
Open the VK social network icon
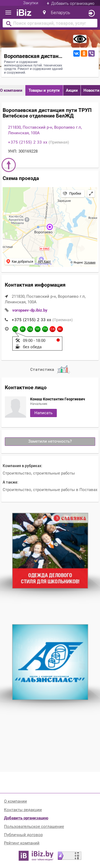pos(77,53)
